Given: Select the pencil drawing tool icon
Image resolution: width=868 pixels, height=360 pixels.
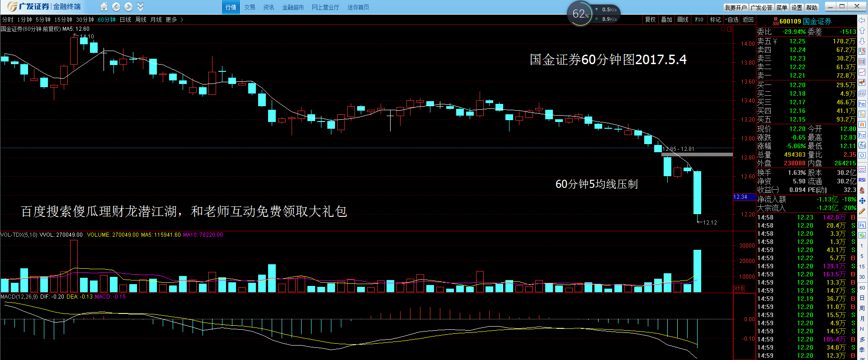Looking at the screenshot, I should point(862,210).
